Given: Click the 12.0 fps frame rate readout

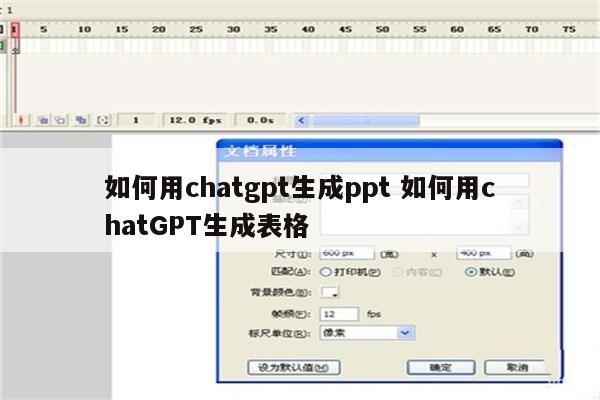Looking at the screenshot, I should pyautogui.click(x=195, y=120).
